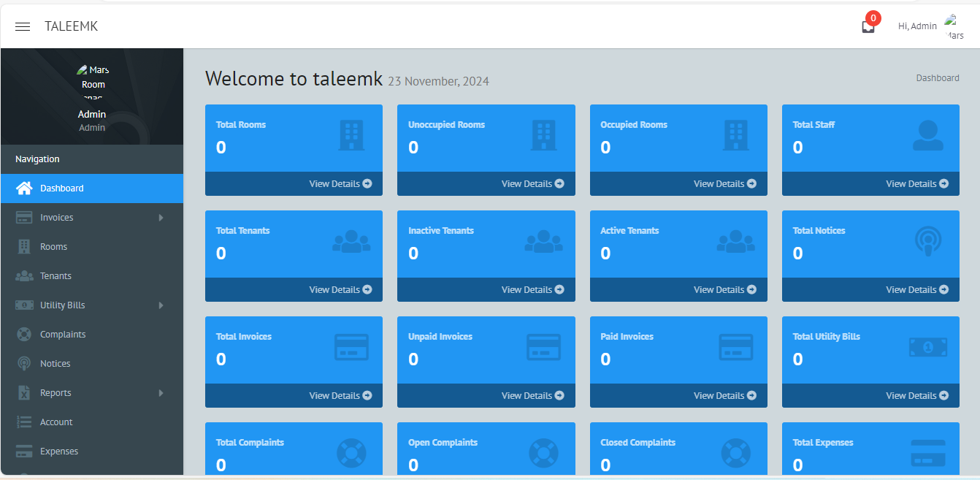The height and width of the screenshot is (480, 980).
Task: Click the 'Navigation' sidebar heading
Action: click(37, 159)
